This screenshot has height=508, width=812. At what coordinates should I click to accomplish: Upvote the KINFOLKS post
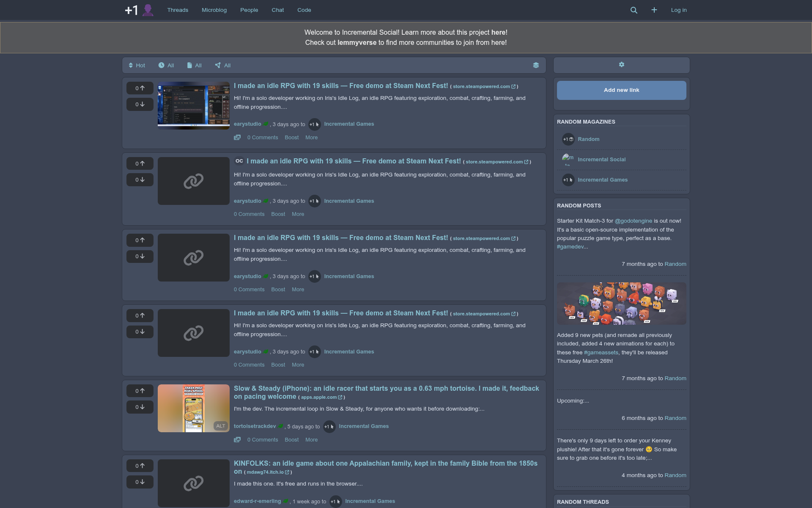tap(140, 466)
